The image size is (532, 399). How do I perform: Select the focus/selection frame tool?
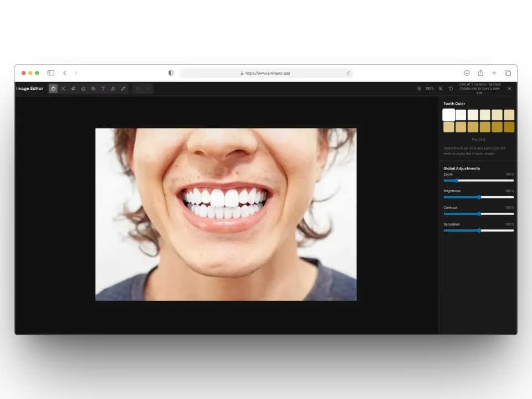63,89
